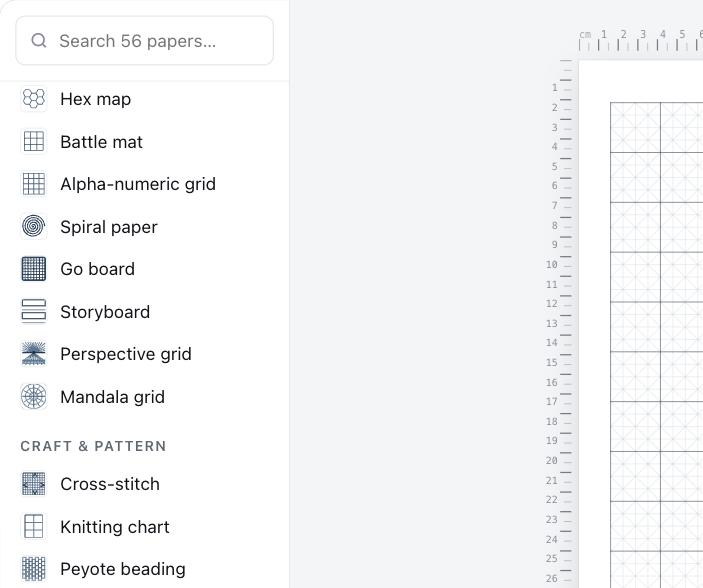Click the grid paper preview canvas
The width and height of the screenshot is (703, 588).
(x=641, y=324)
